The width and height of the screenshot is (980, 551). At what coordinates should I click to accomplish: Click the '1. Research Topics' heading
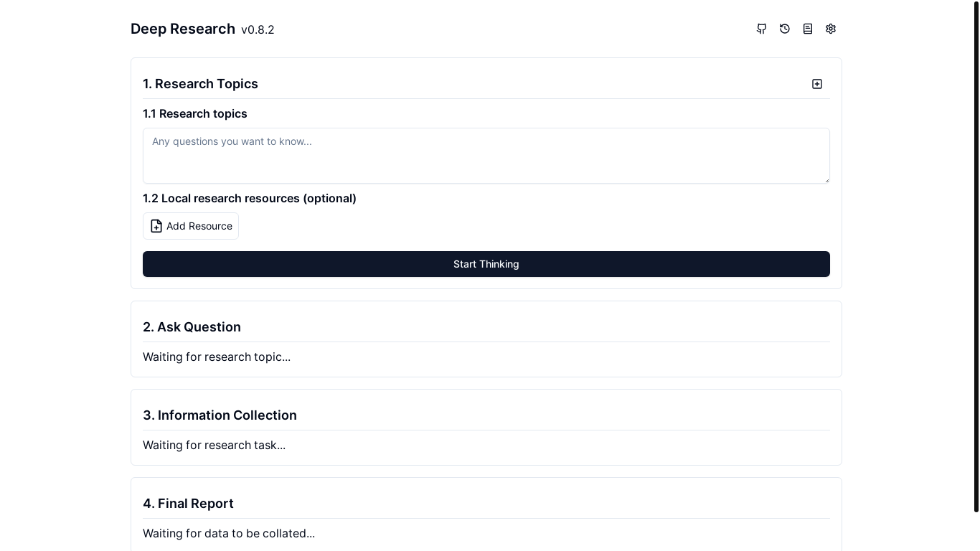[200, 84]
